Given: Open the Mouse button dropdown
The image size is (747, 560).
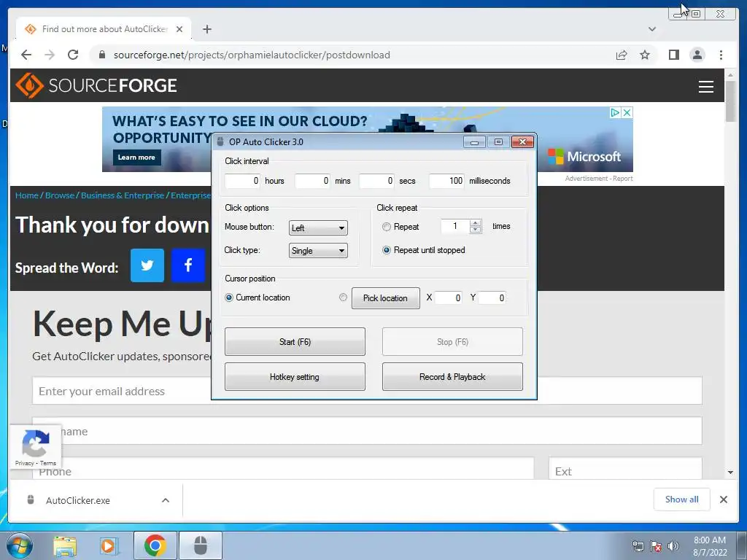Looking at the screenshot, I should point(318,227).
